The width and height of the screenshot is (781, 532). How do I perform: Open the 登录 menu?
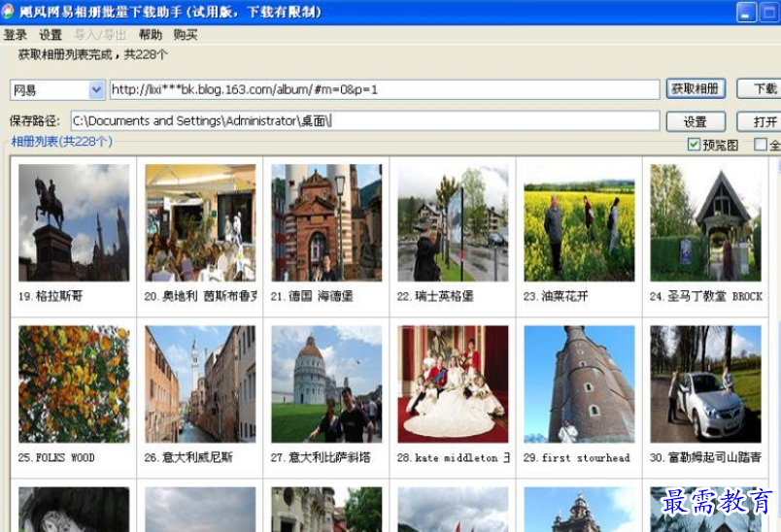pos(15,34)
